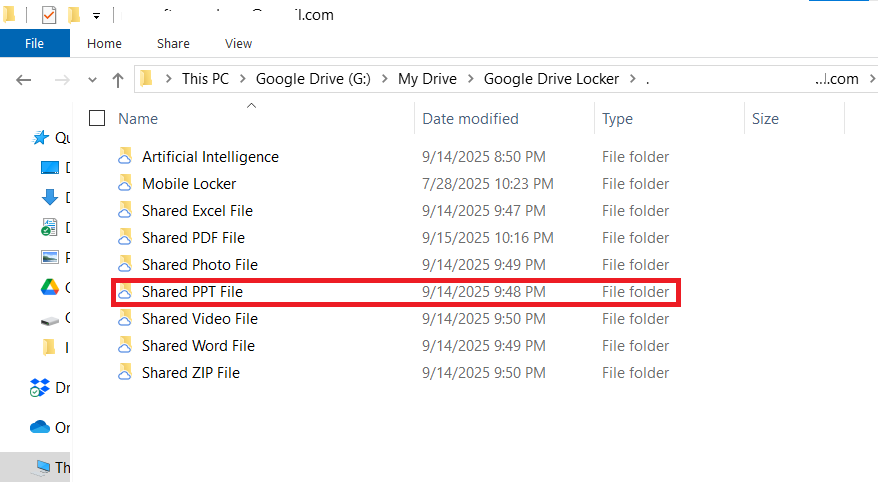878x482 pixels.
Task: Click the Back navigation arrow
Action: tap(25, 79)
